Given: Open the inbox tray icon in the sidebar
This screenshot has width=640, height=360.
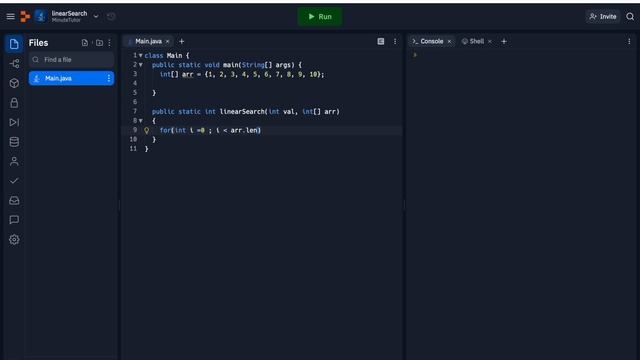Looking at the screenshot, I should point(14,200).
